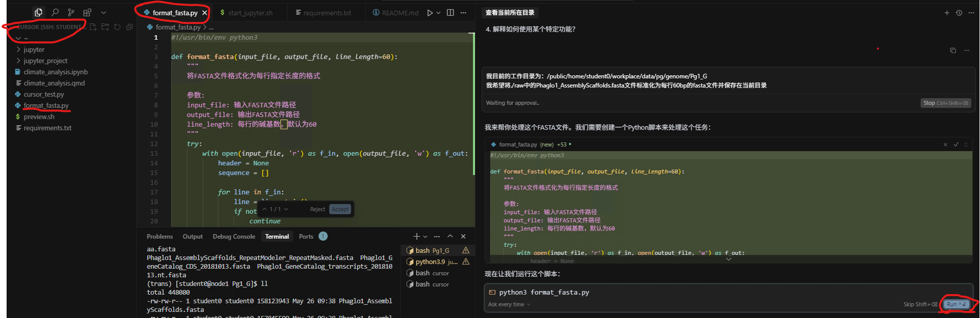Open the Extensions view icon

point(87,12)
